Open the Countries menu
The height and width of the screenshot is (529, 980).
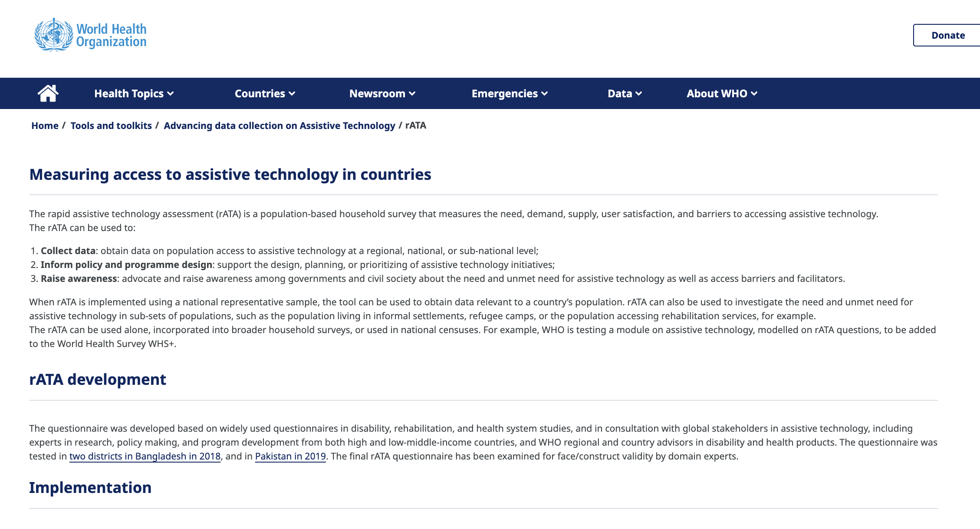[x=265, y=93]
